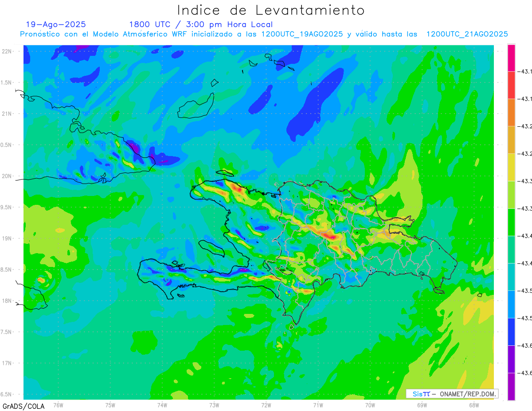Click the '9.5N' latitude label
Viewport: 532px width, 411px height.
pyautogui.click(x=6, y=207)
